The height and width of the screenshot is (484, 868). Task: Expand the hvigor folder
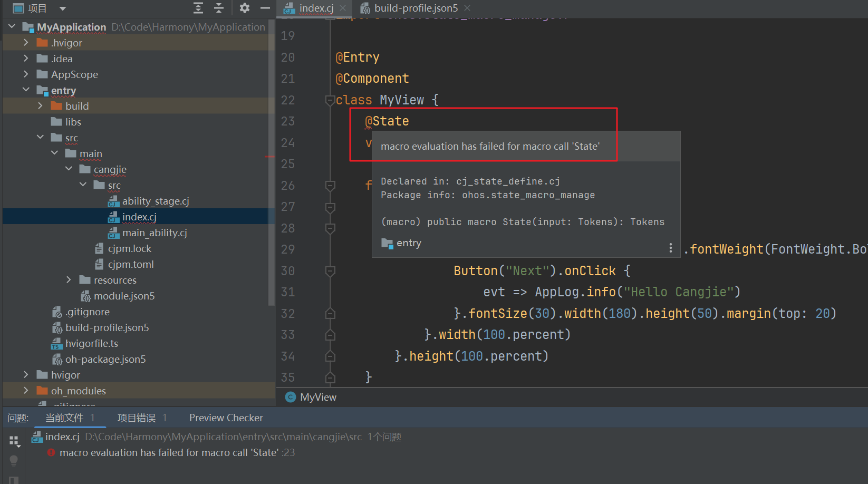click(26, 374)
